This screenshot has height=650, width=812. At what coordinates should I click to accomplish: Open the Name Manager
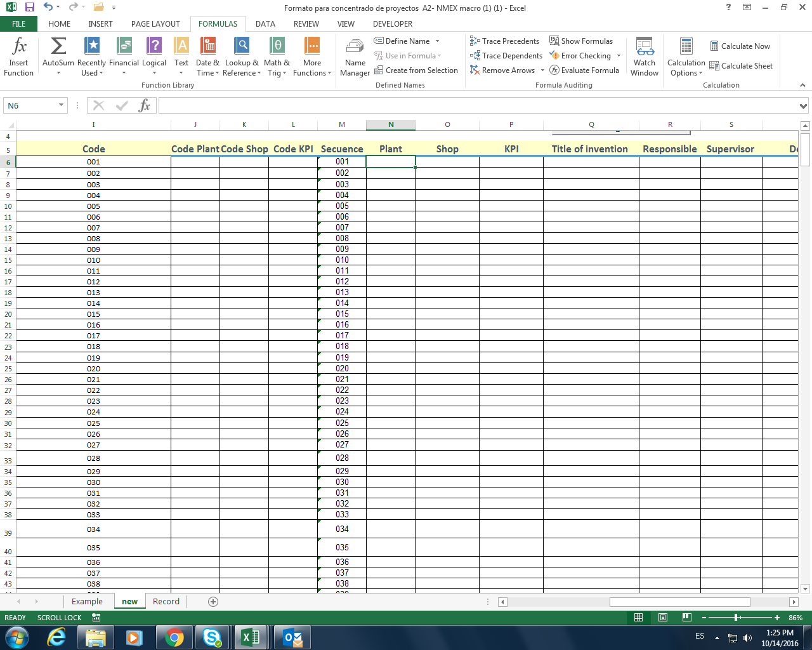(x=355, y=56)
